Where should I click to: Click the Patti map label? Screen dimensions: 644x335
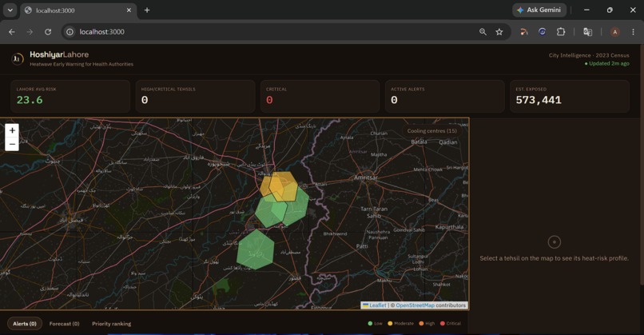pos(362,245)
